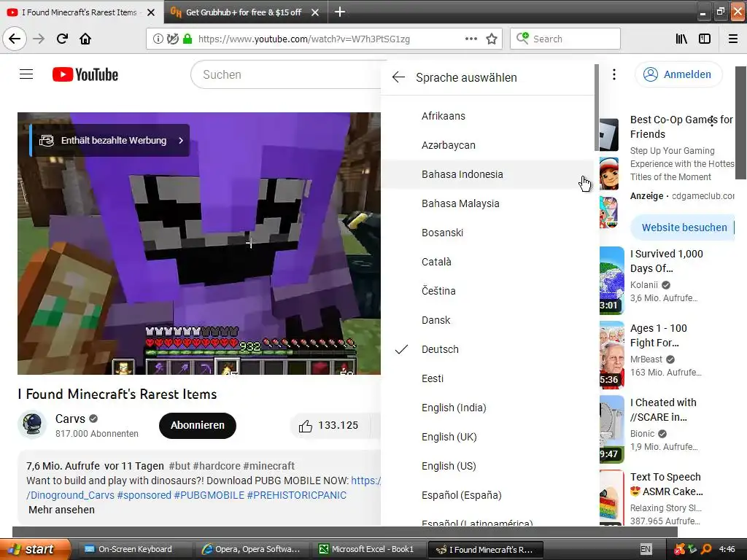Open the browser Library icon
The width and height of the screenshot is (747, 560).
681,39
